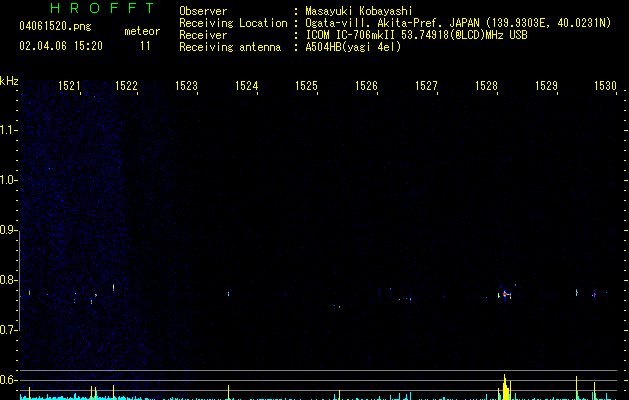
Task: Click the Receiving Location label
Action: (233, 23)
